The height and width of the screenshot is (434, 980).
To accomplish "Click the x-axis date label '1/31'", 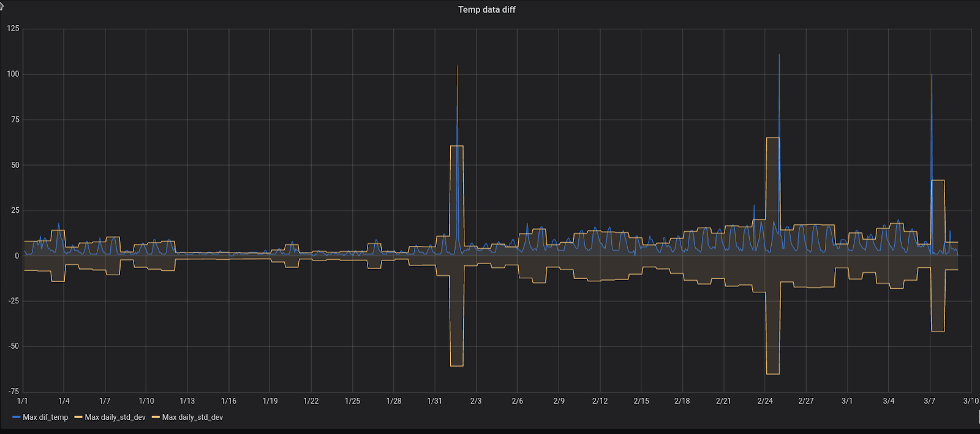I will (x=435, y=401).
